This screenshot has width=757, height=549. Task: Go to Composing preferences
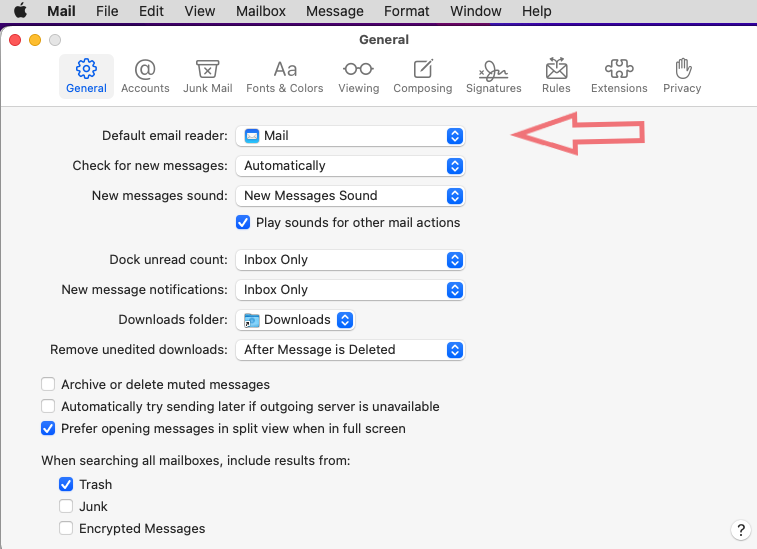(422, 76)
